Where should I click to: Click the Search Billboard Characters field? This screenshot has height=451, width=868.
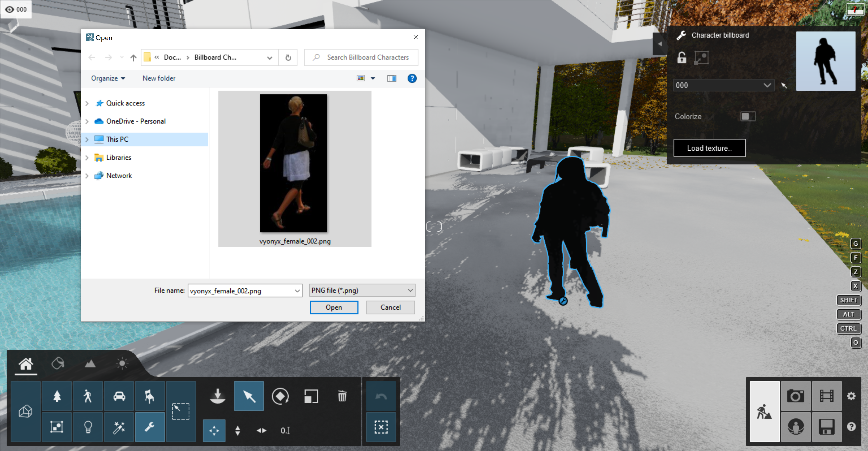pos(367,57)
